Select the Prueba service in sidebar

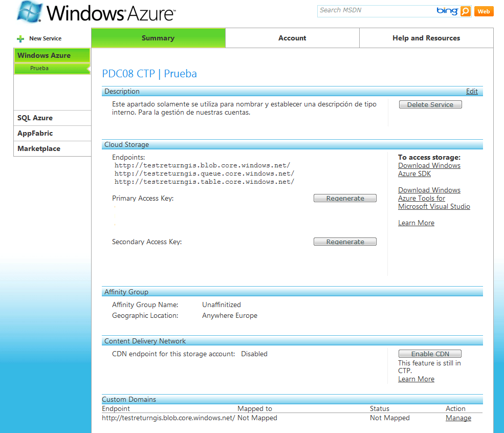pos(52,69)
